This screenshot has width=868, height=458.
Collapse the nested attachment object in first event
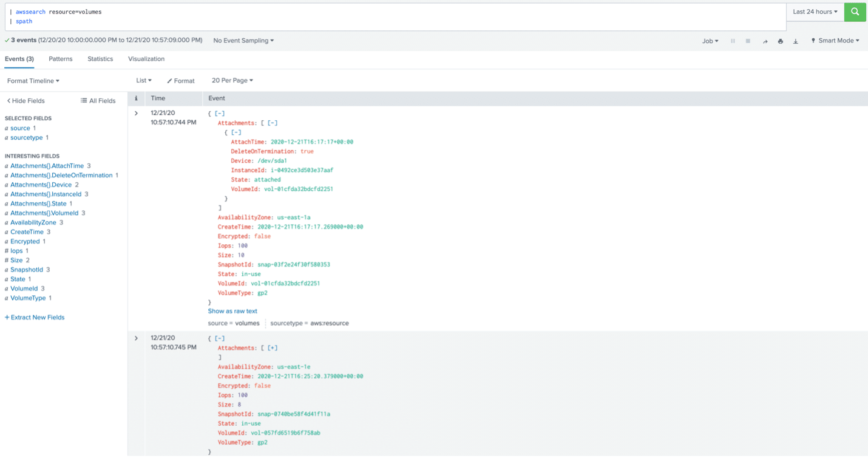click(236, 132)
